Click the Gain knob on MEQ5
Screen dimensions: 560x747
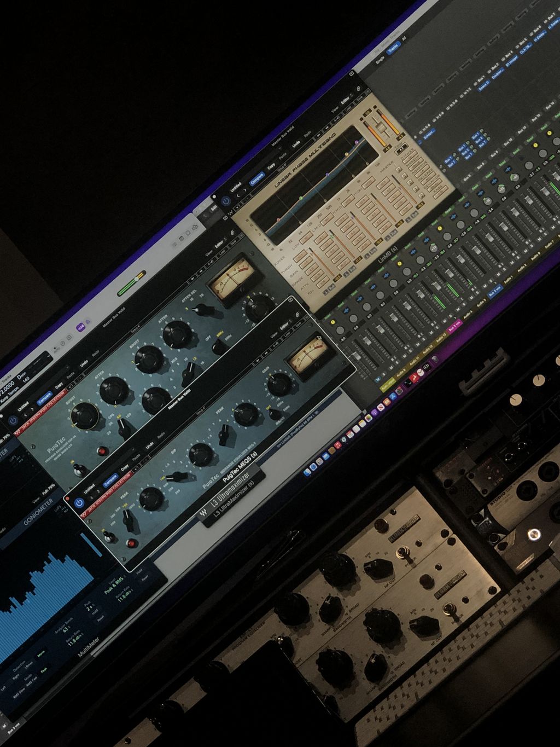279,384
